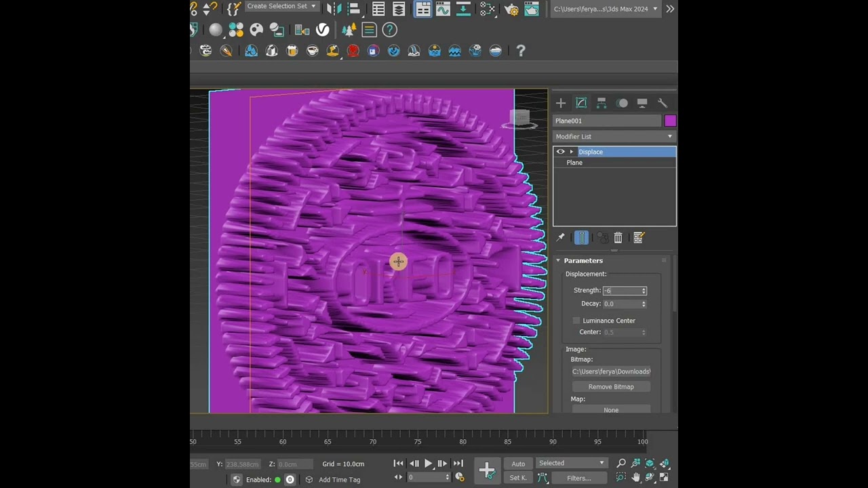
Task: Collapse the Parameters rollout
Action: (583, 260)
